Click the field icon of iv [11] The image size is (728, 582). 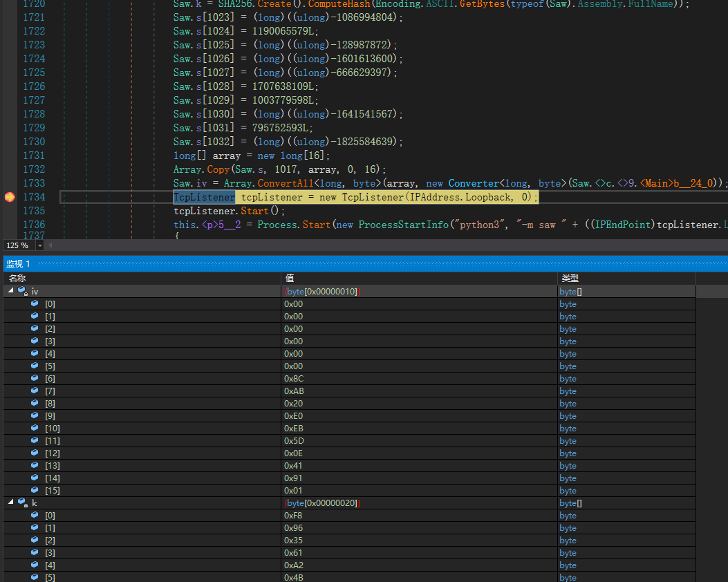coord(35,440)
